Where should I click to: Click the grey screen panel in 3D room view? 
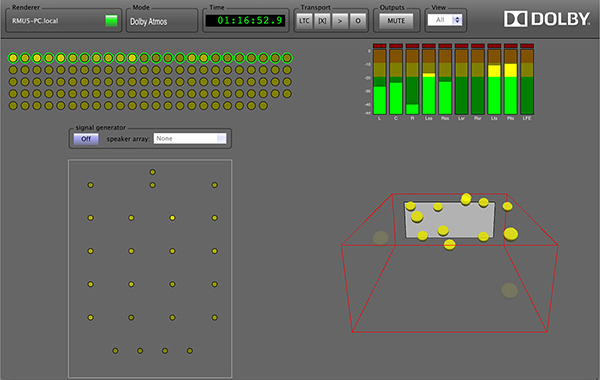click(x=450, y=220)
